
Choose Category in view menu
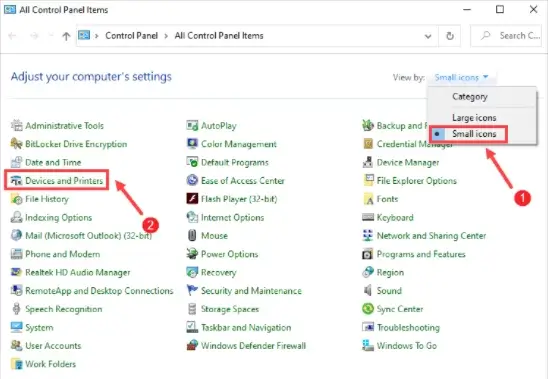coord(470,96)
